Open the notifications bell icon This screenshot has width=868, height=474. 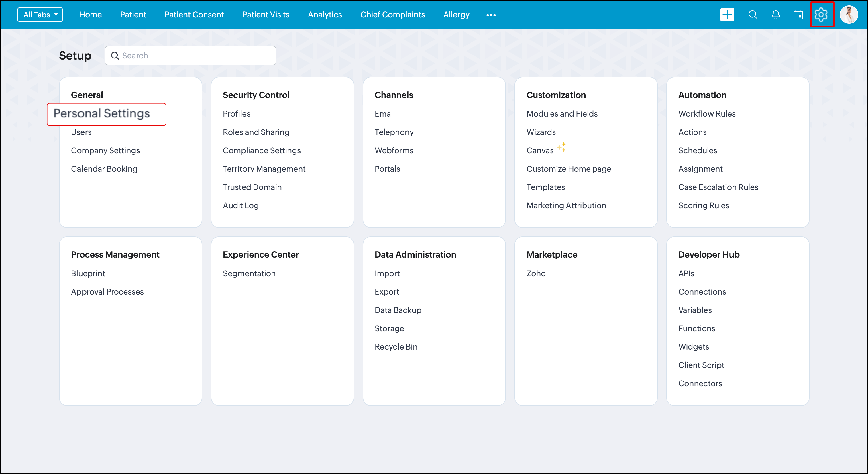pos(775,15)
